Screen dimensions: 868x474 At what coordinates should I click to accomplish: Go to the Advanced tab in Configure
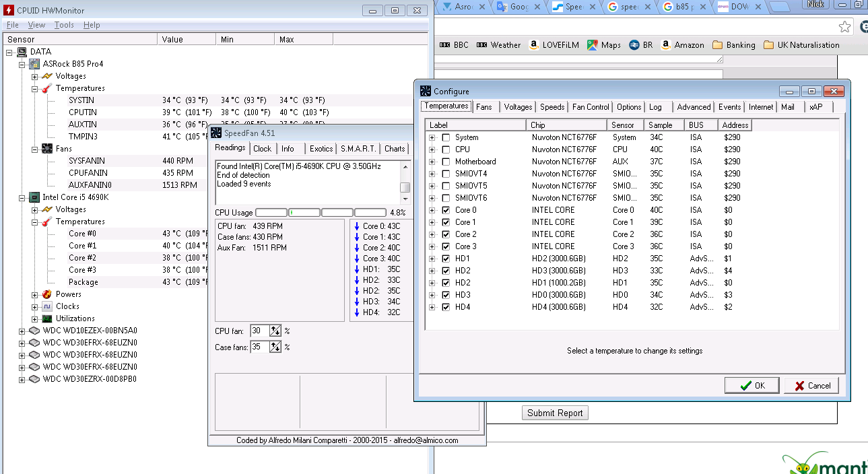pyautogui.click(x=694, y=107)
